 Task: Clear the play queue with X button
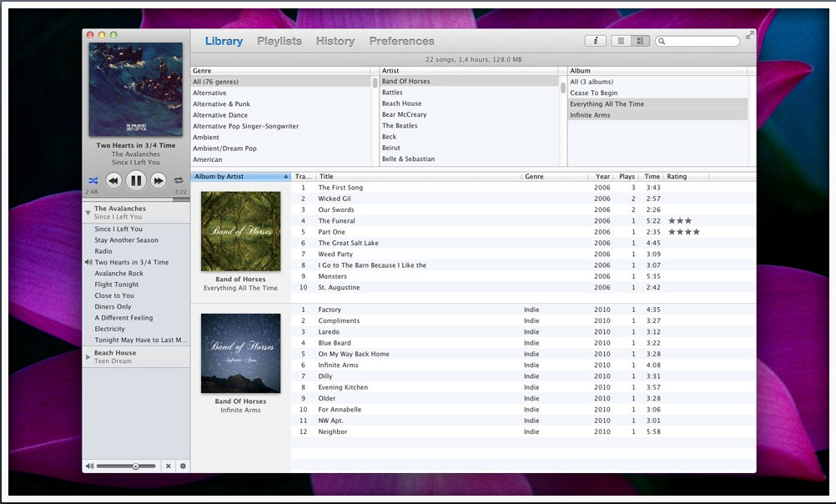(169, 466)
